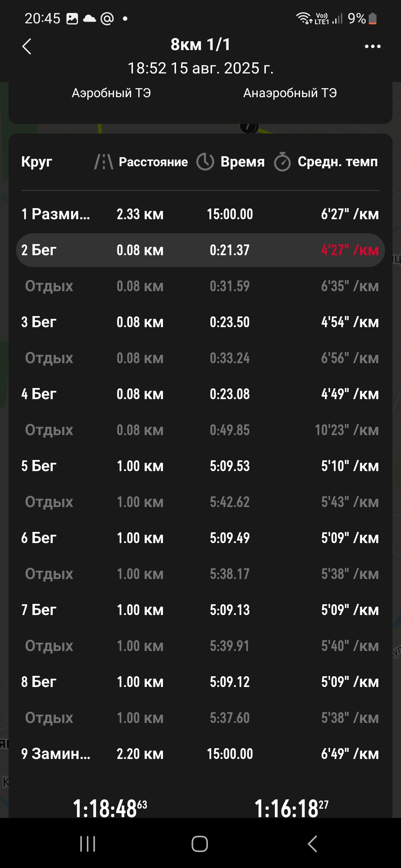
Task: Tap the Android navigation back button
Action: (x=312, y=844)
